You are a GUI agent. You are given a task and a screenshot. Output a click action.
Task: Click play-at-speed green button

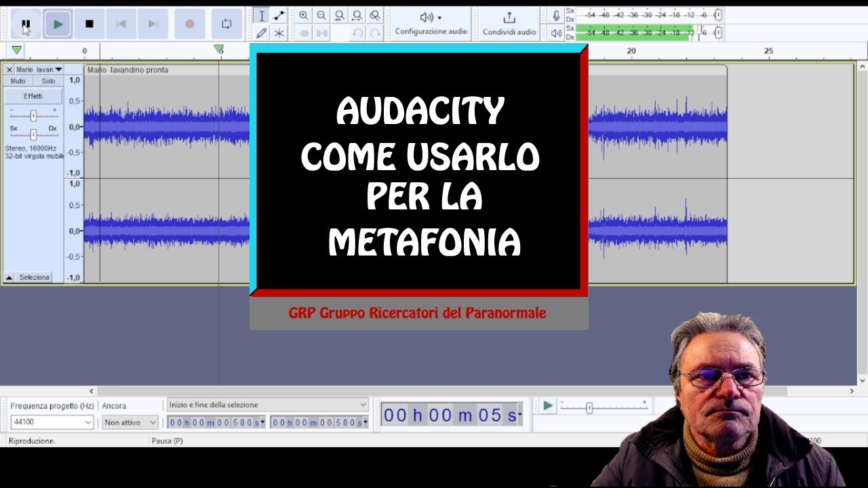pos(548,406)
